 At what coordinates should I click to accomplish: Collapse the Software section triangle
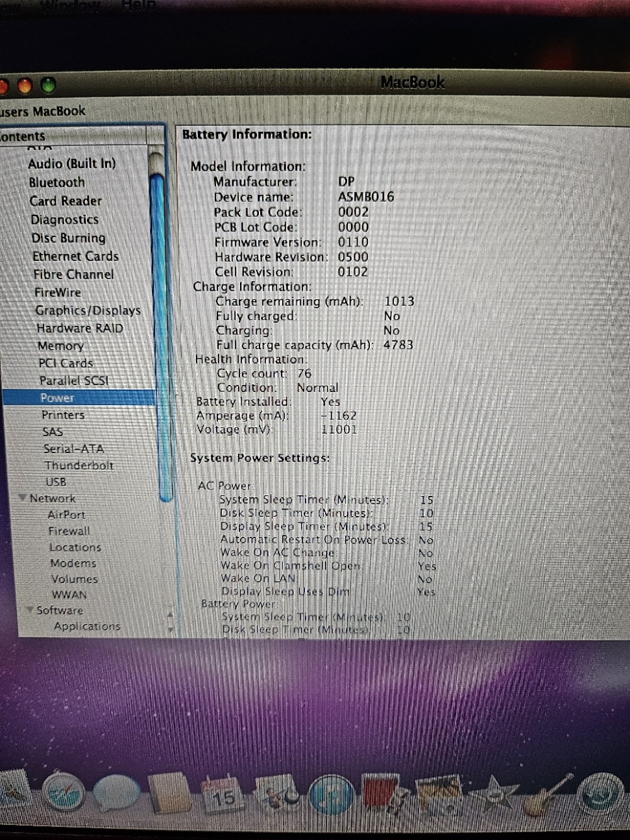30,610
